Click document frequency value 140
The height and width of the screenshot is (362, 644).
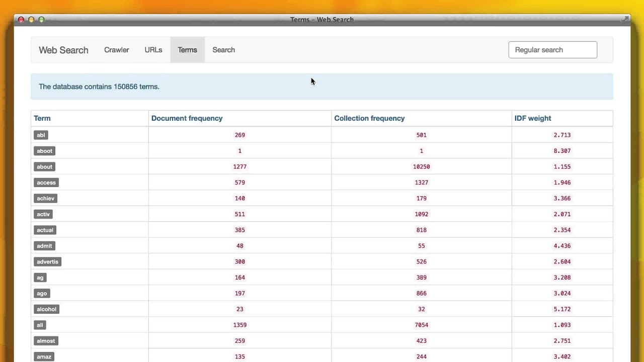[x=239, y=198]
